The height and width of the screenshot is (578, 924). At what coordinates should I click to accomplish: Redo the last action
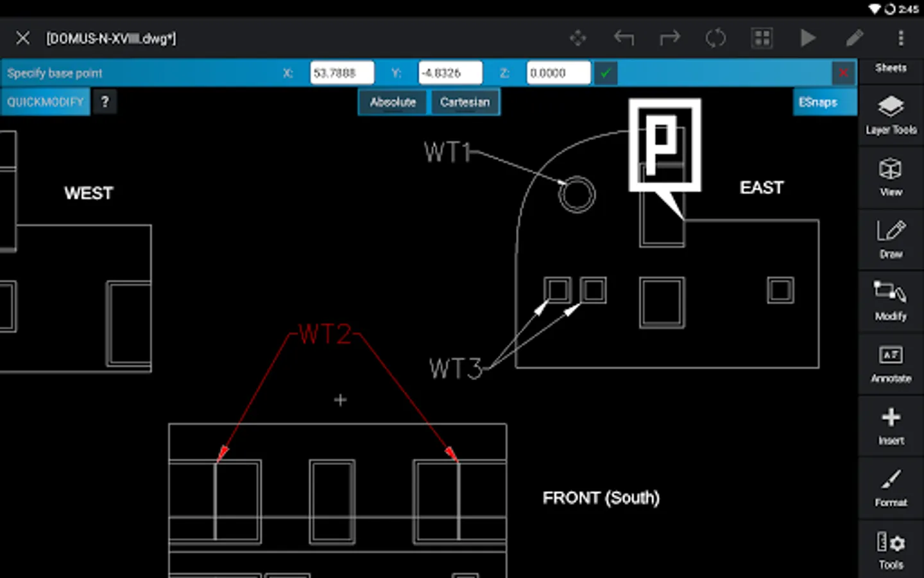[670, 39]
